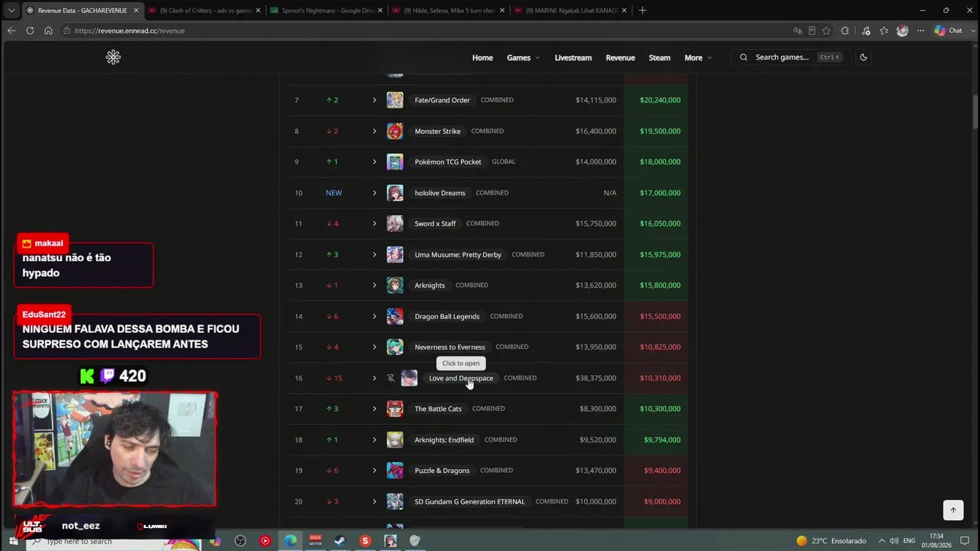The width and height of the screenshot is (980, 551).
Task: Expand the Puzzle & Dragons row
Action: tap(374, 471)
